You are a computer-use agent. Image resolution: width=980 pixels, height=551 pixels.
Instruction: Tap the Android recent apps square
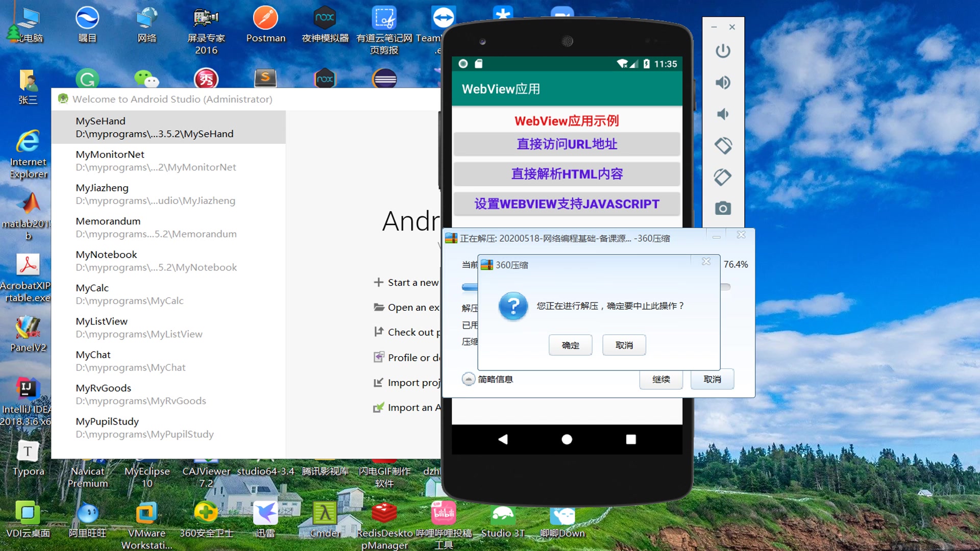pos(631,439)
